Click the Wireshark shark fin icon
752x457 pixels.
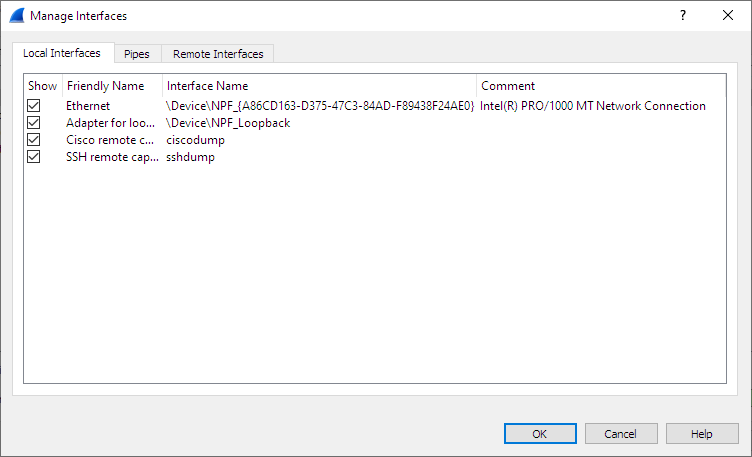click(x=16, y=16)
